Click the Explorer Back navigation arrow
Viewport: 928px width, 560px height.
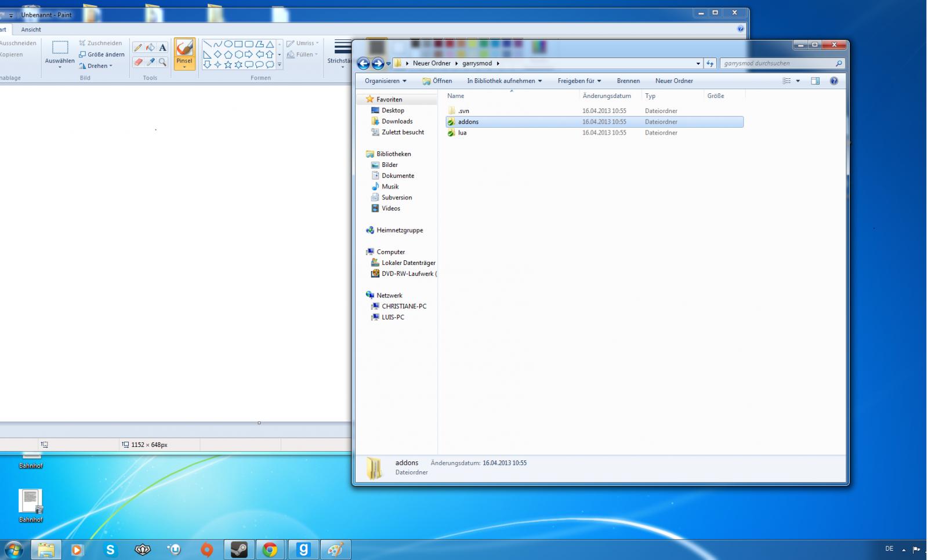point(364,64)
